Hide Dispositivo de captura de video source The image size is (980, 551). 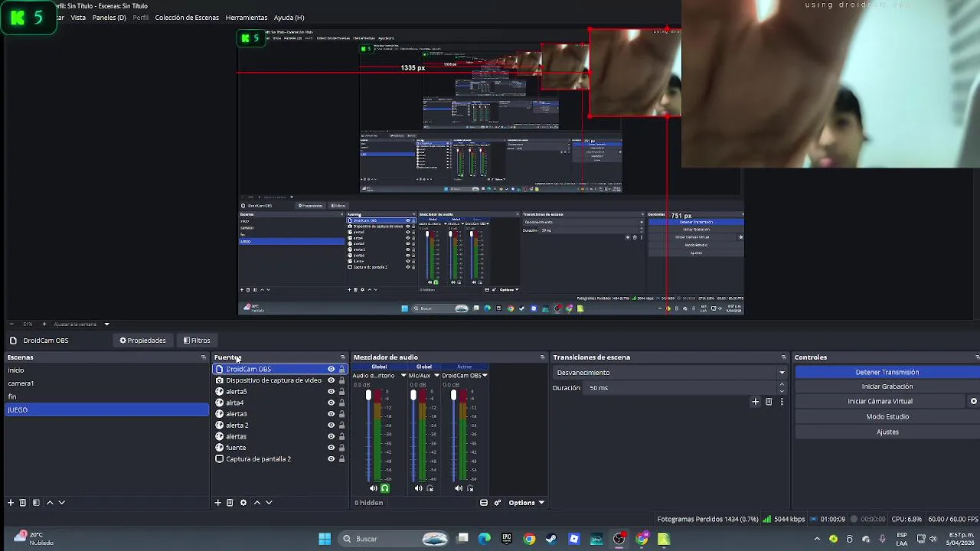(x=331, y=380)
